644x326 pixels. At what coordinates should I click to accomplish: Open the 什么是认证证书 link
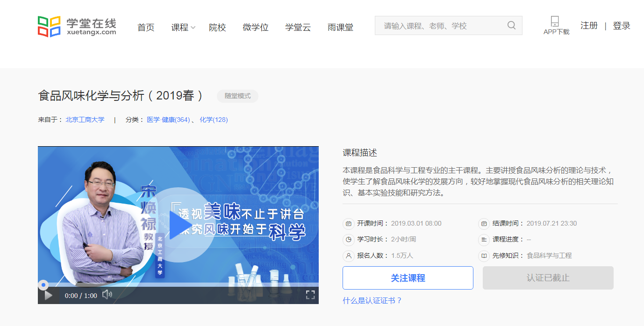pyautogui.click(x=372, y=301)
